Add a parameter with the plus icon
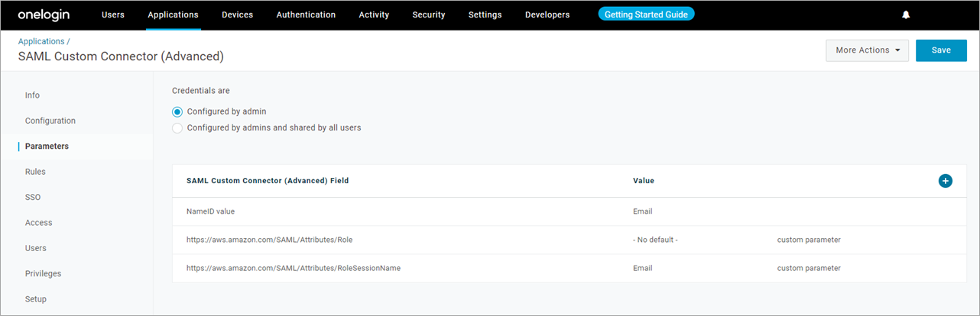Image resolution: width=980 pixels, height=316 pixels. tap(946, 181)
